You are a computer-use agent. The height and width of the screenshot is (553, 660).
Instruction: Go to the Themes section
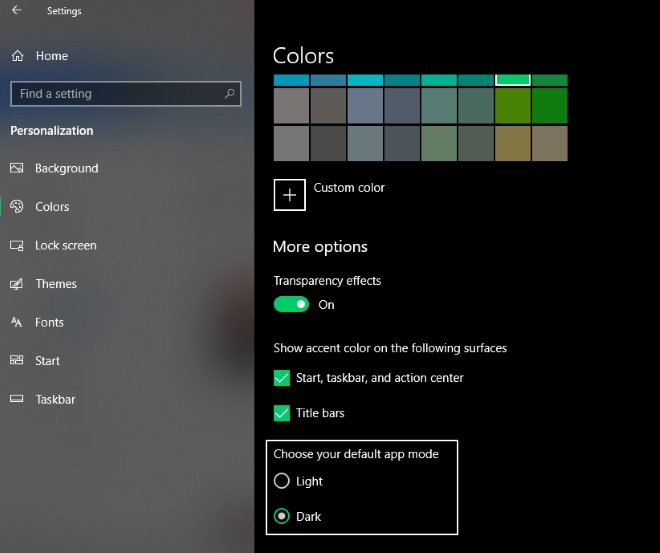point(56,284)
